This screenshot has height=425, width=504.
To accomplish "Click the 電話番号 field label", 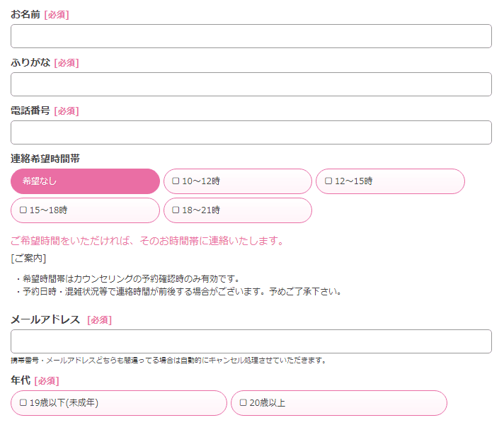I will tap(30, 110).
